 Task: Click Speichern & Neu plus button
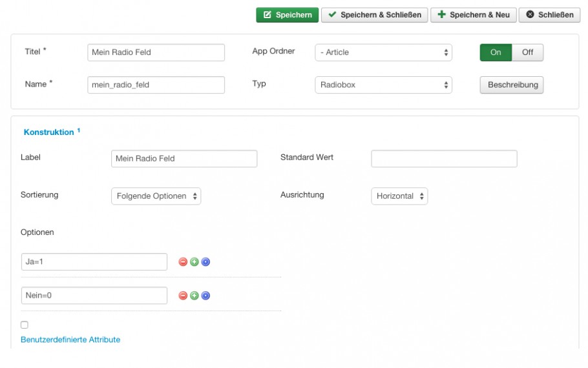tap(473, 15)
